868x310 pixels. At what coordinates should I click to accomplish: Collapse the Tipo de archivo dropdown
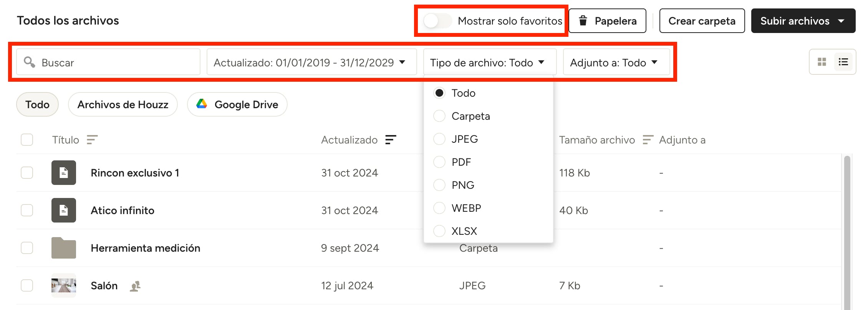(x=489, y=62)
